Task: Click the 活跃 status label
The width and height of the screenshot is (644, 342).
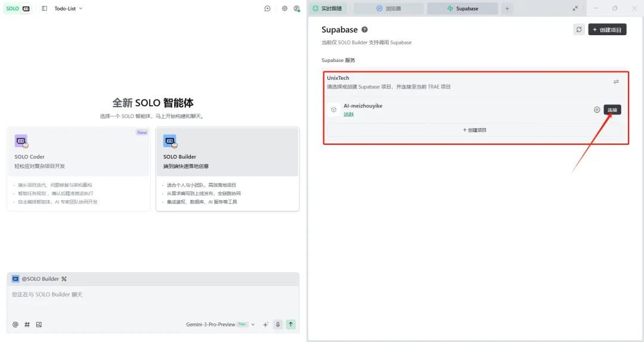Action: pyautogui.click(x=349, y=114)
